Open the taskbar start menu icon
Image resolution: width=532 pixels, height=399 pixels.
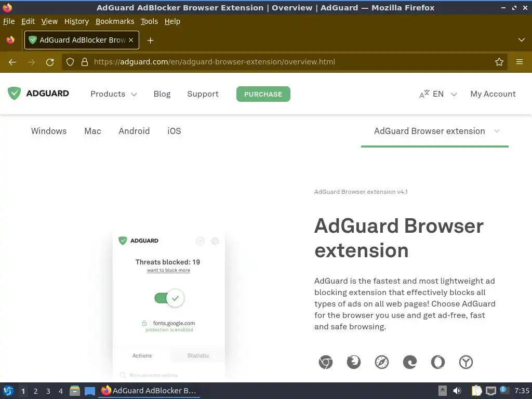[x=8, y=391]
